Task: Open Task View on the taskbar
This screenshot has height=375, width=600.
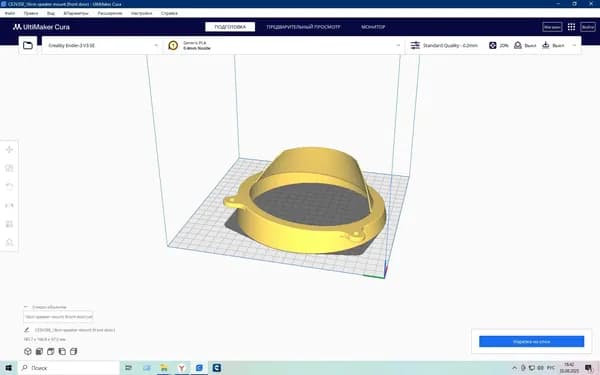Action: click(129, 368)
